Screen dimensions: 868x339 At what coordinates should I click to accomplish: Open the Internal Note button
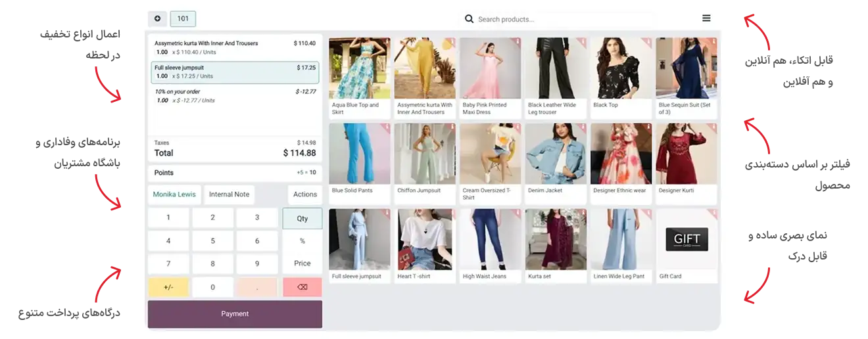(x=229, y=194)
